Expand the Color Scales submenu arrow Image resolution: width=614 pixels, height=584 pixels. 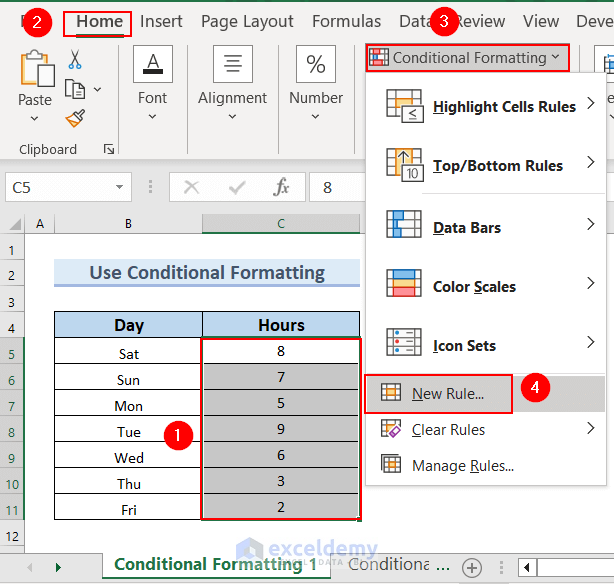tap(591, 283)
